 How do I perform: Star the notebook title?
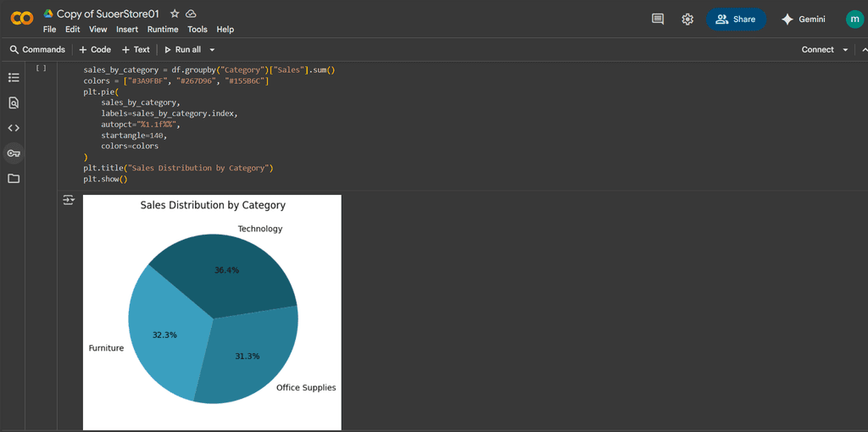click(175, 14)
